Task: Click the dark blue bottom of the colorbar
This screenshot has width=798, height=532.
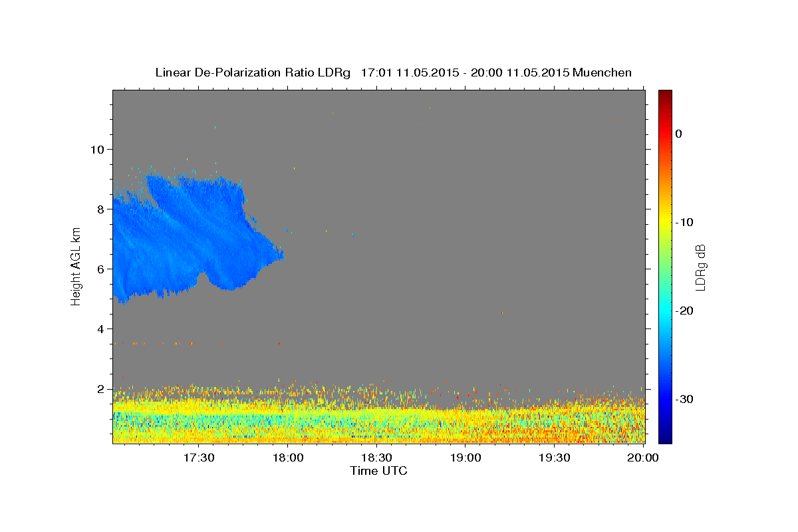Action: (x=665, y=438)
